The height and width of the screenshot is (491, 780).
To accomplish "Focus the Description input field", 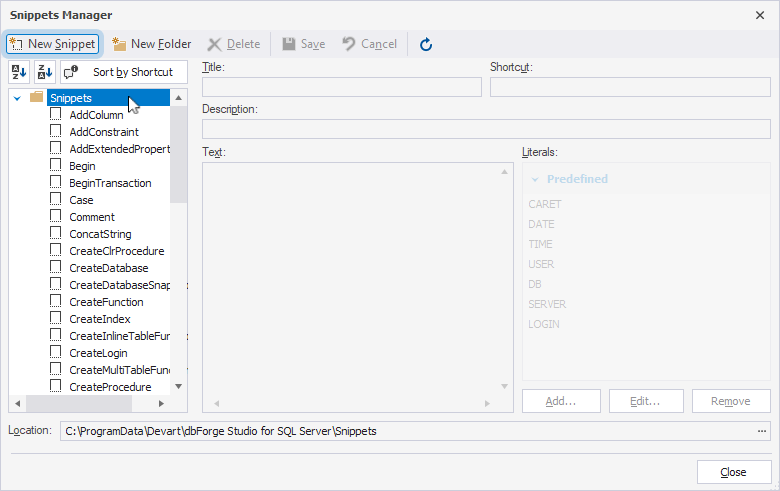I will 486,129.
